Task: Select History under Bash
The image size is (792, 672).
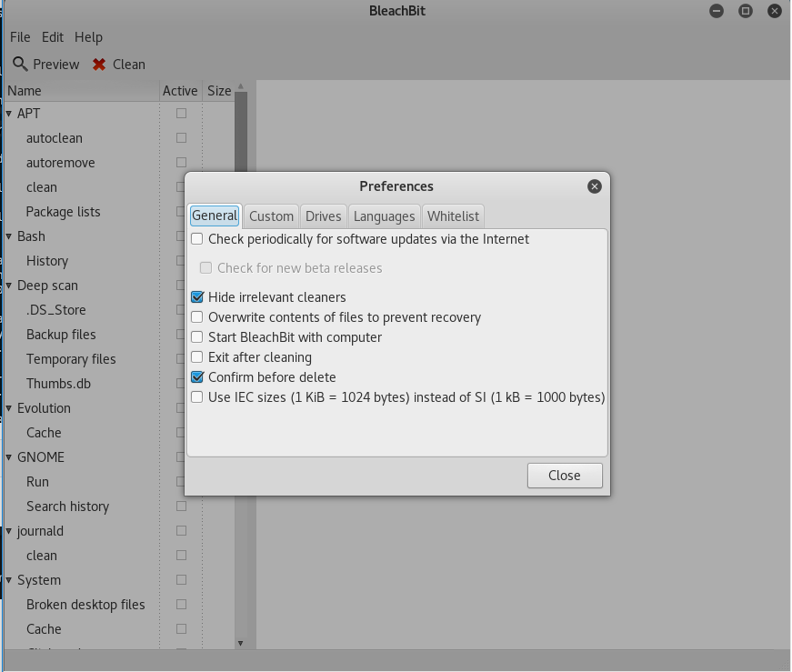Action: point(47,261)
